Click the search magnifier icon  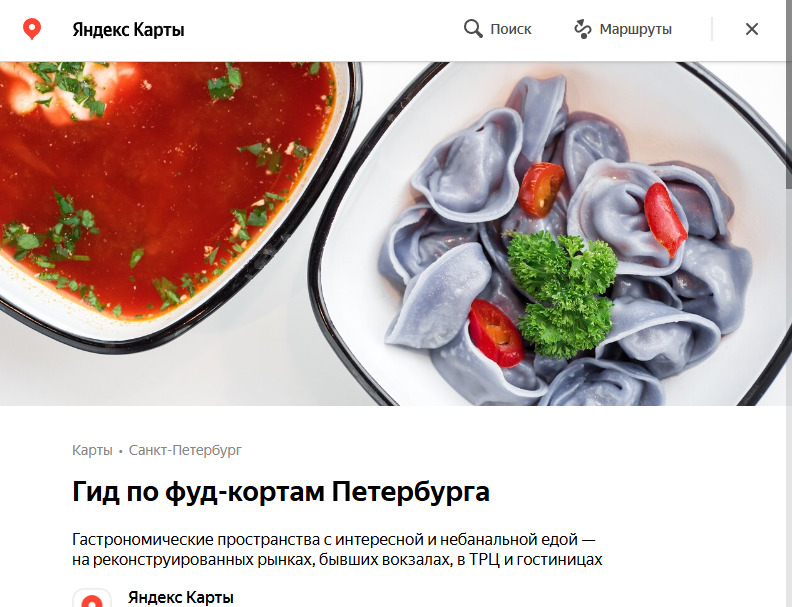click(473, 29)
